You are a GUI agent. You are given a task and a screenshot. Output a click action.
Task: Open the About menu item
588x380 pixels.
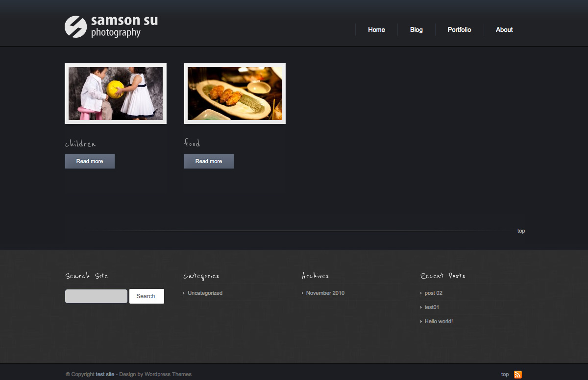point(504,30)
